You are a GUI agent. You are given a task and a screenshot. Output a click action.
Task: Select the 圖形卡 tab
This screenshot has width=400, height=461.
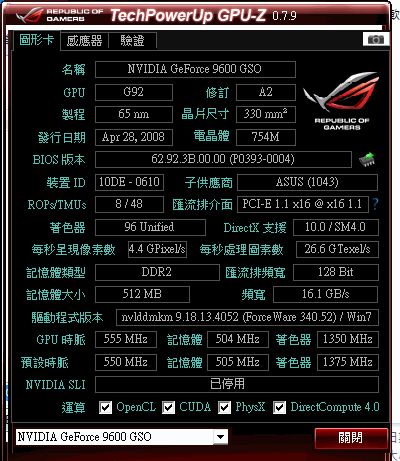37,40
